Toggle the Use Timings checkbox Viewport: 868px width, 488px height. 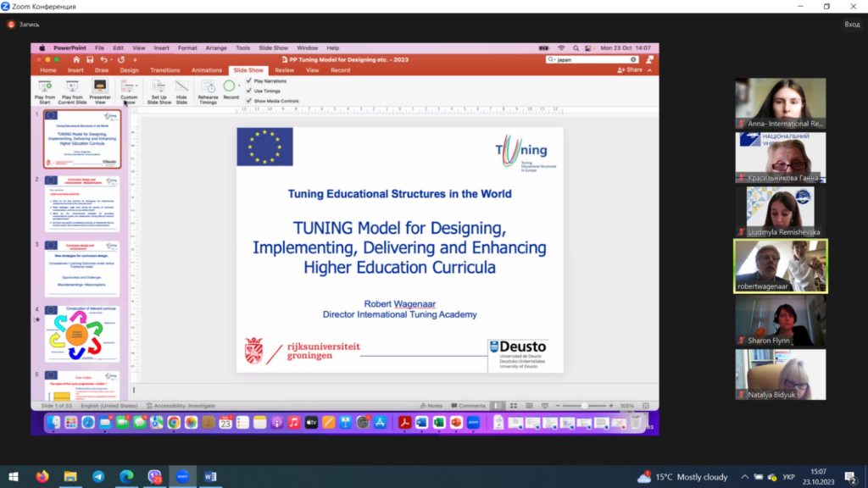[248, 91]
